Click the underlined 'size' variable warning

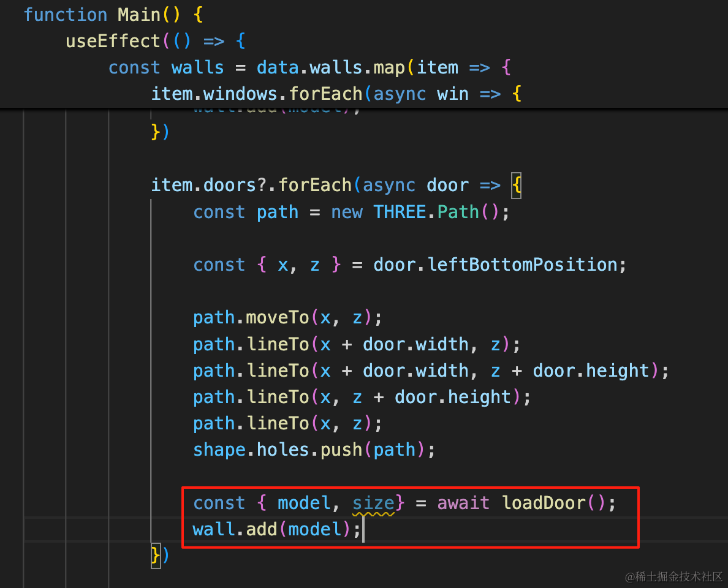pos(373,503)
